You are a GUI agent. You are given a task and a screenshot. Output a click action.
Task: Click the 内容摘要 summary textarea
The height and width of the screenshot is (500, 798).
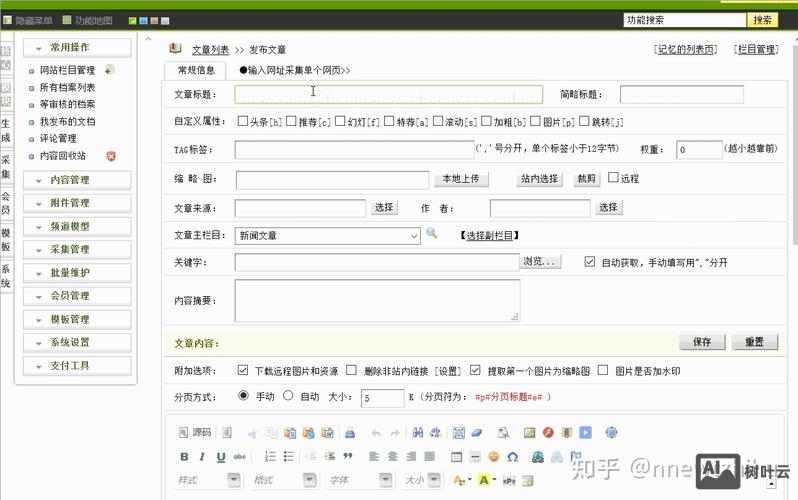[377, 300]
